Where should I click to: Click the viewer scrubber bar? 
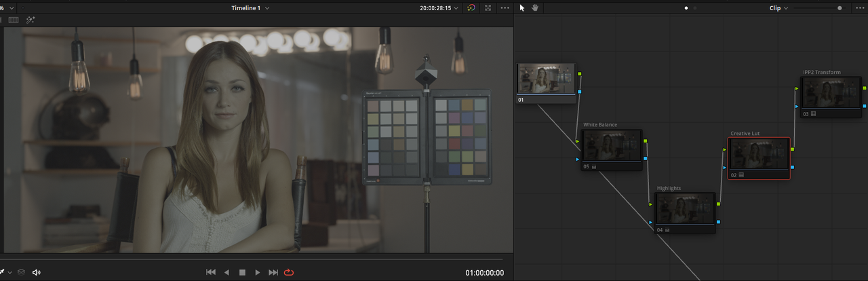[x=252, y=259]
